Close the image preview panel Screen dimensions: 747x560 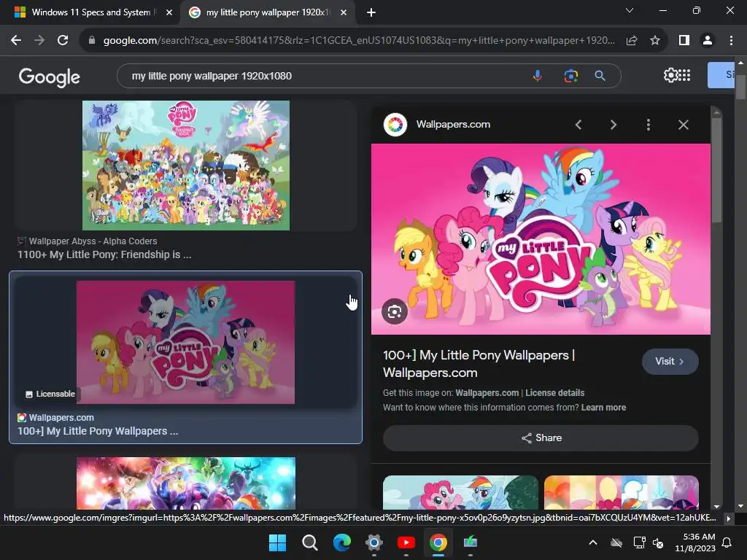click(683, 125)
